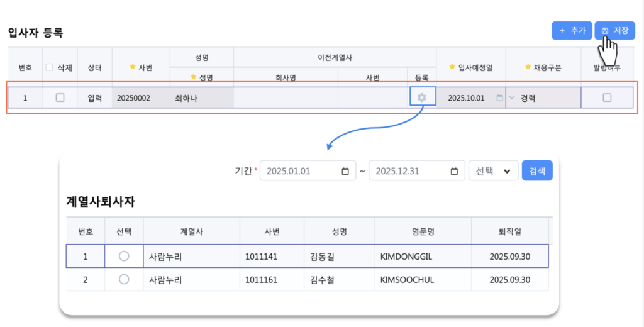Screen dimensions: 644x327
Task: Toggle the 삭제 header select-all checkbox
Action: 50,67
